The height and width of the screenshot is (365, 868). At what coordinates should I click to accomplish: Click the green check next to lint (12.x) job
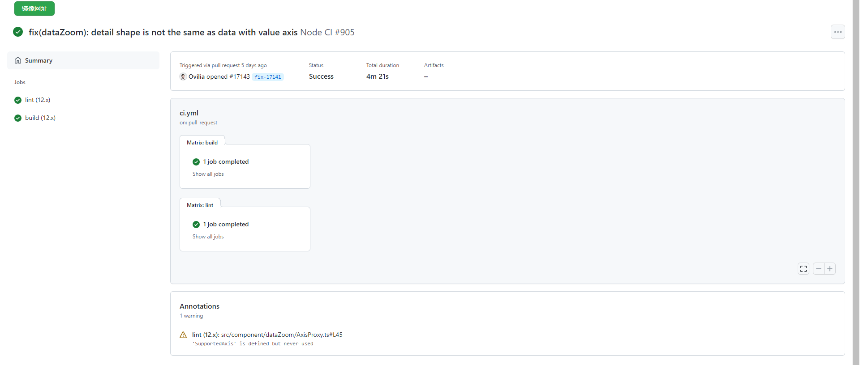coord(18,100)
